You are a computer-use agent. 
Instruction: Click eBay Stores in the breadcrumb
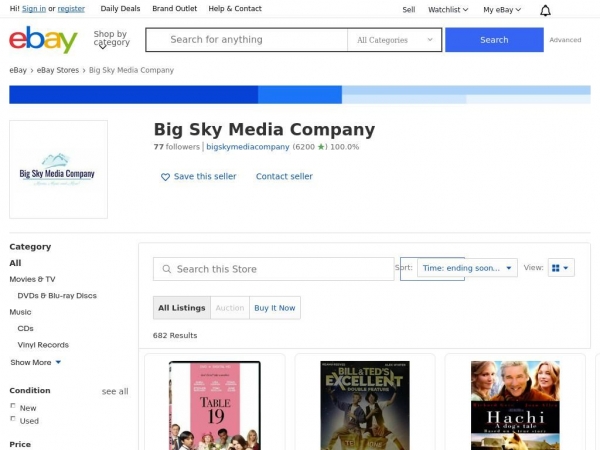(58, 70)
